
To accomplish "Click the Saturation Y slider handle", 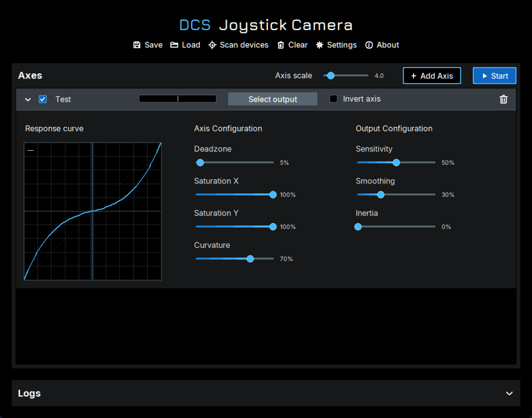I will (273, 227).
